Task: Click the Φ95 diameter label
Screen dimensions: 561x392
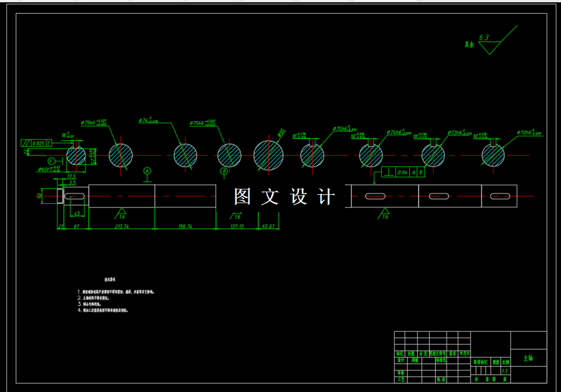Action: click(282, 133)
